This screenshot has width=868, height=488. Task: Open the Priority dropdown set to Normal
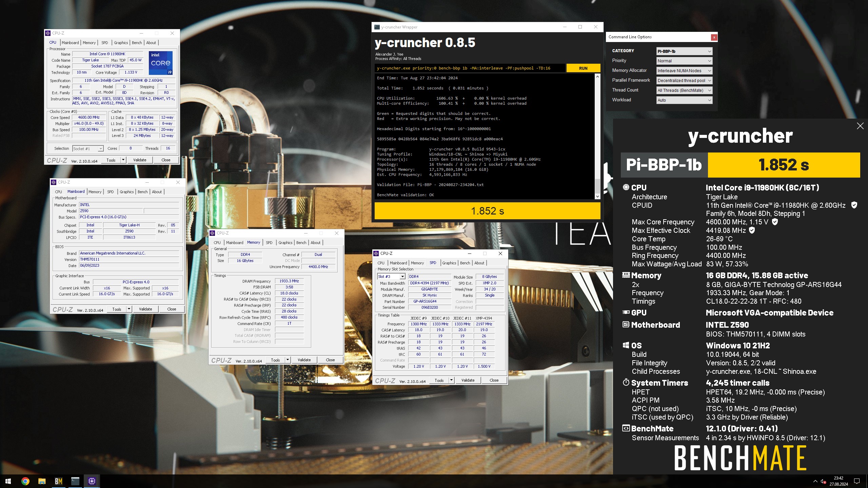point(684,61)
